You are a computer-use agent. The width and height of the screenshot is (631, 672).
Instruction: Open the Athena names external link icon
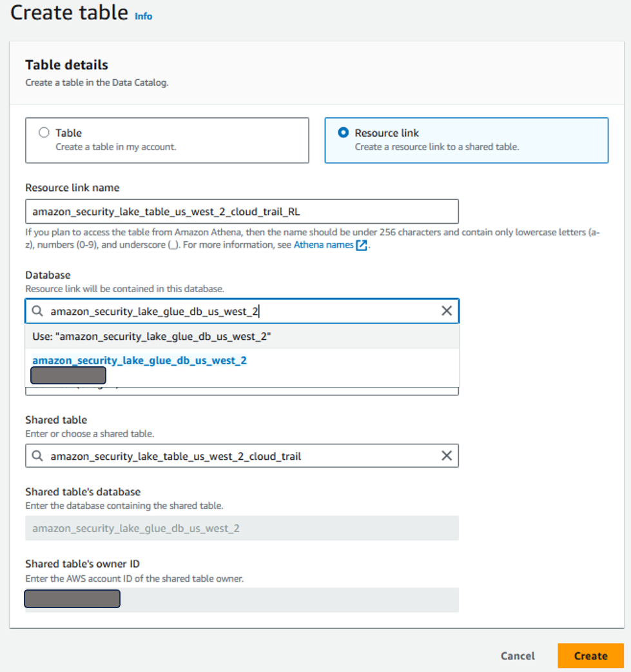coord(361,244)
